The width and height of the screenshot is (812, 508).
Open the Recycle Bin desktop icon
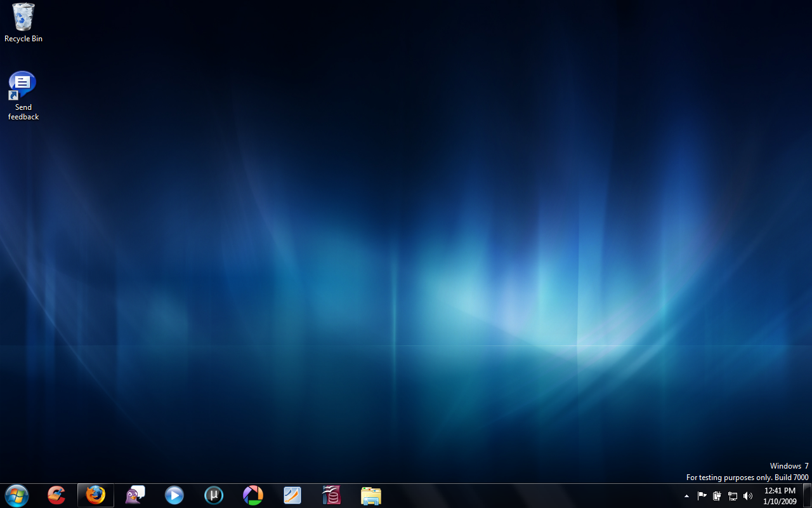pos(23,18)
